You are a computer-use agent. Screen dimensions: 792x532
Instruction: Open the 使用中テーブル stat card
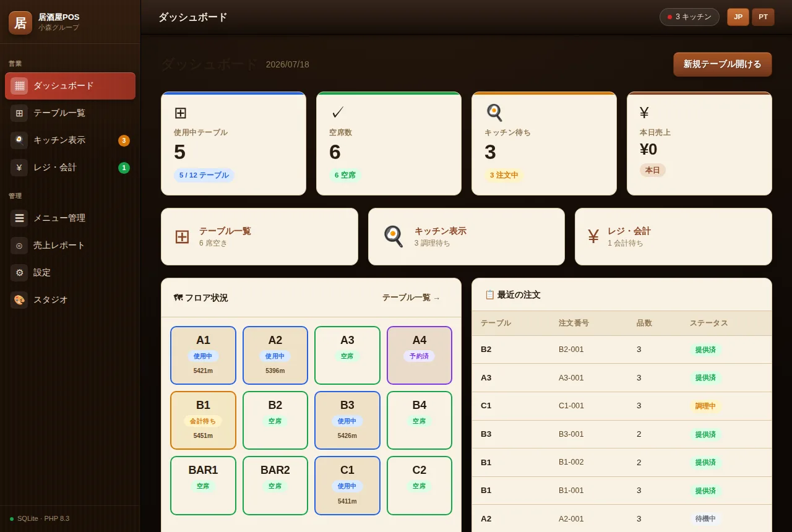pyautogui.click(x=233, y=144)
